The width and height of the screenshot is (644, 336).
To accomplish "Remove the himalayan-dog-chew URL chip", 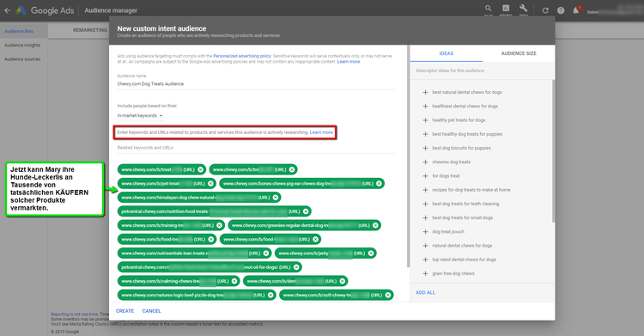I will pos(275,198).
